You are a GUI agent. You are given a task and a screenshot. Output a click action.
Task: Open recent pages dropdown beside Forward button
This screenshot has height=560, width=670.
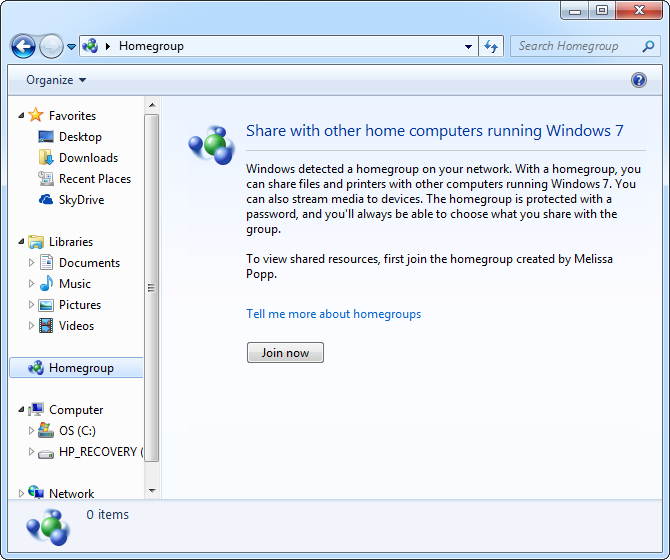tap(71, 47)
